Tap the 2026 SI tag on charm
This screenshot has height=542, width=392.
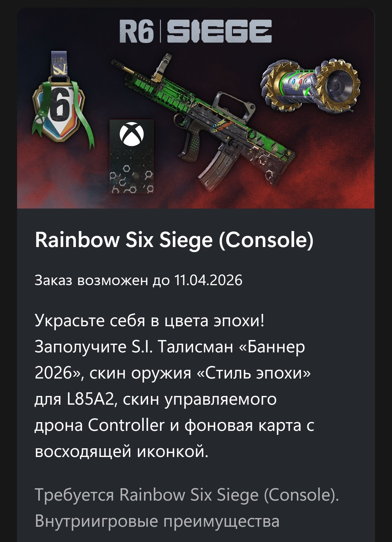click(x=59, y=65)
